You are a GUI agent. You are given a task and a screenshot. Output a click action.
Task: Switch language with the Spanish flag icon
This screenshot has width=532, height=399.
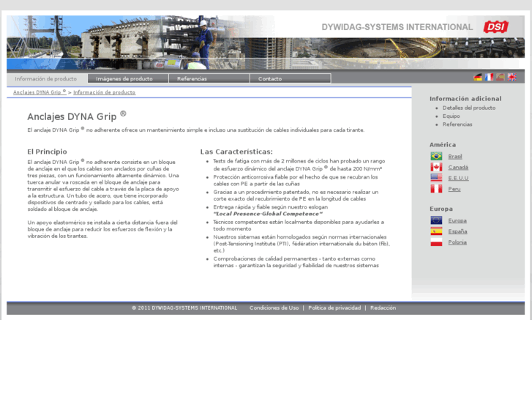(500, 78)
